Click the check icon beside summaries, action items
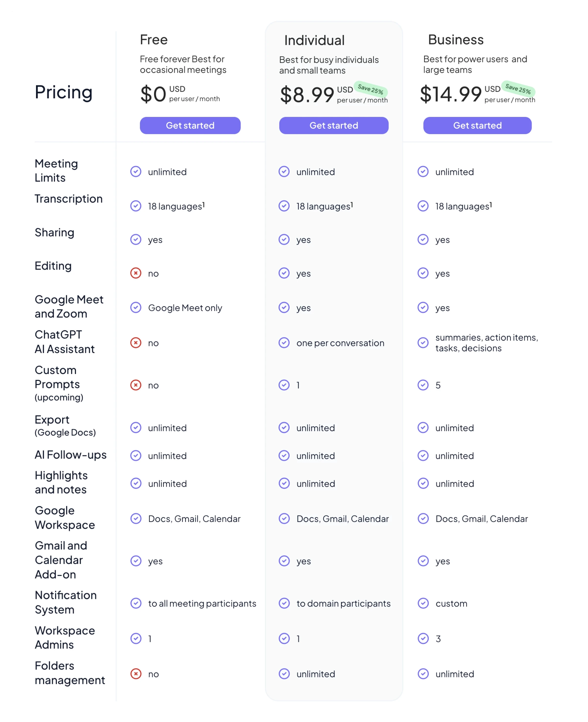Screen dimensions: 588x722 (x=423, y=343)
